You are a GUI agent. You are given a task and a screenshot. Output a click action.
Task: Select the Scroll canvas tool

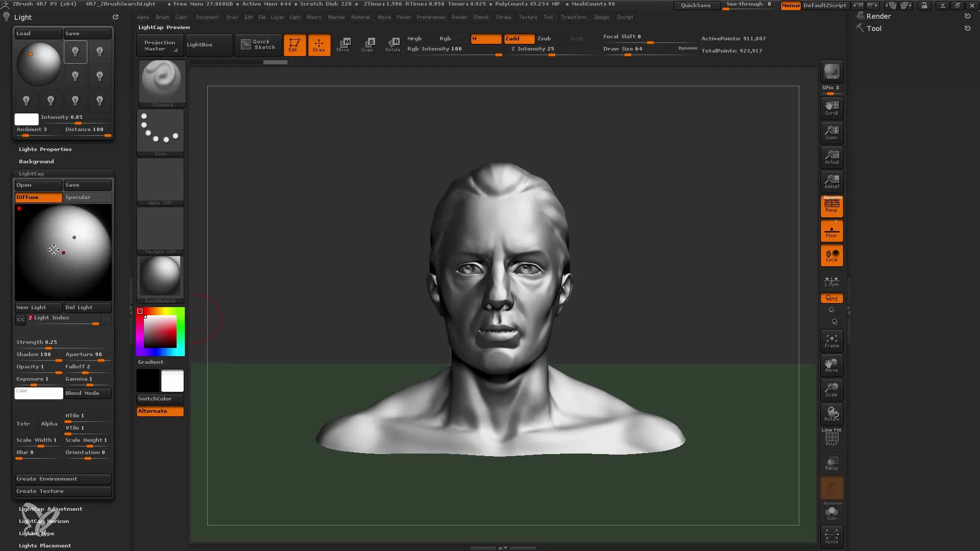click(x=831, y=108)
